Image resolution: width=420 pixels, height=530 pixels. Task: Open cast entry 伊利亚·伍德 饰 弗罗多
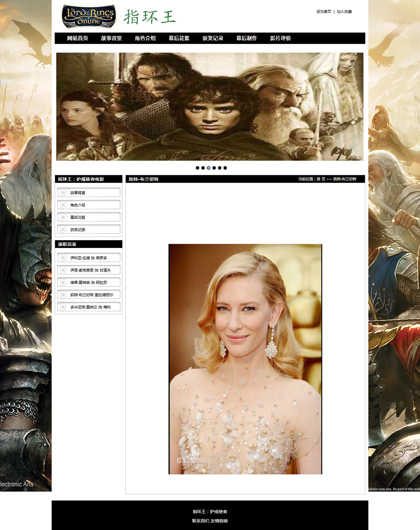pos(89,258)
